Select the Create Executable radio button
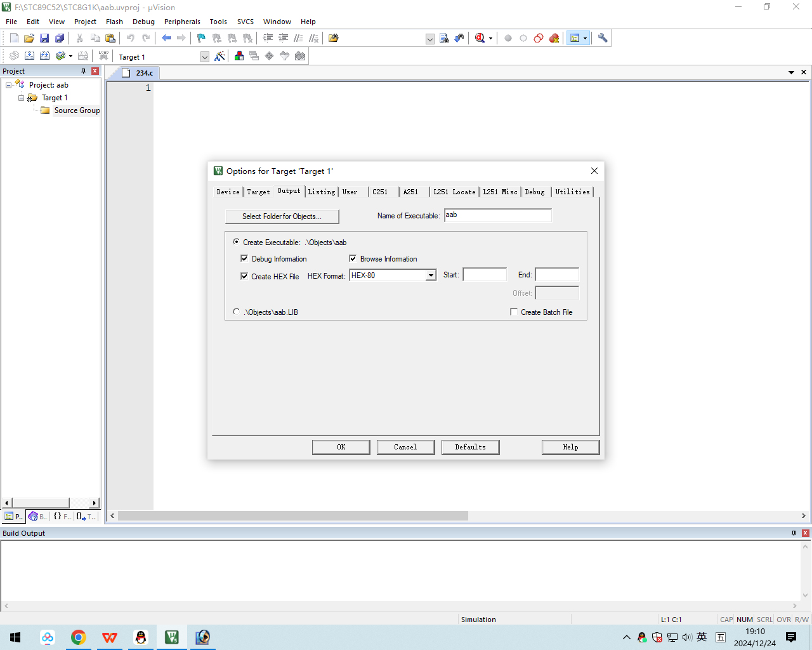 tap(237, 242)
